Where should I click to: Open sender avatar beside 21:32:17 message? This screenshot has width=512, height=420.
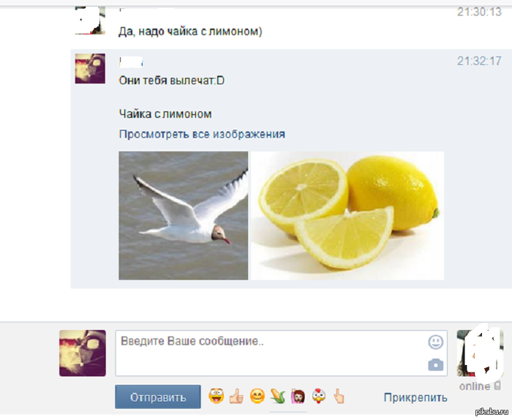point(90,69)
